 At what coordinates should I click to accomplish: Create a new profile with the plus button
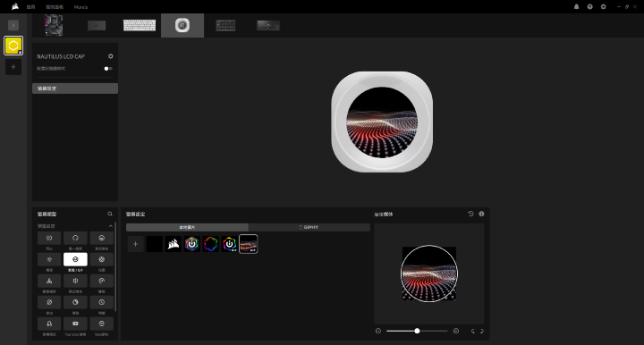(x=13, y=67)
